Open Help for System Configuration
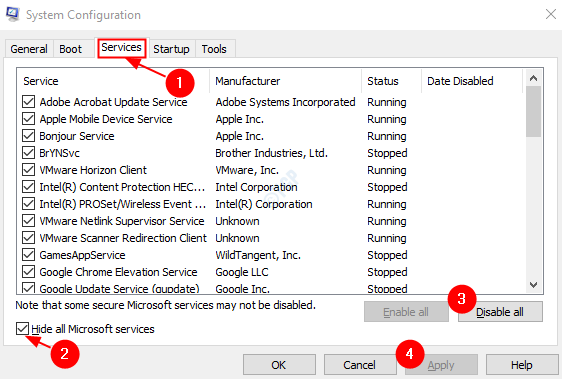The width and height of the screenshot is (562, 379). click(x=522, y=365)
